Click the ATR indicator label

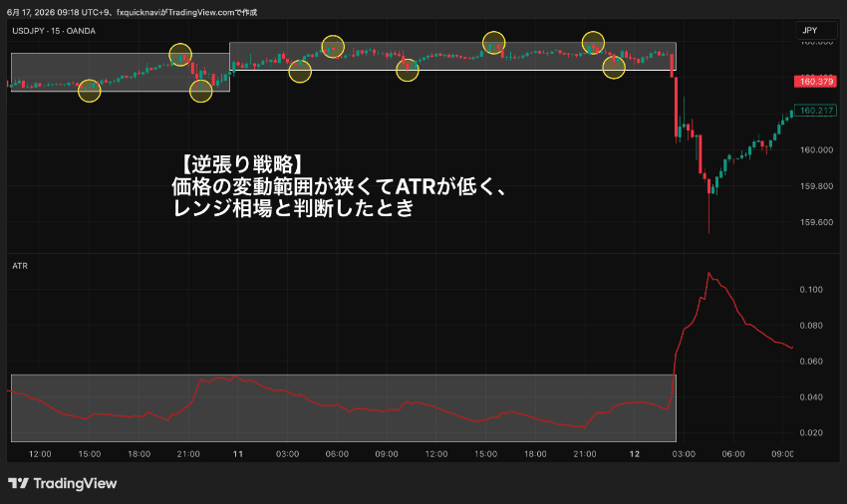pyautogui.click(x=20, y=266)
